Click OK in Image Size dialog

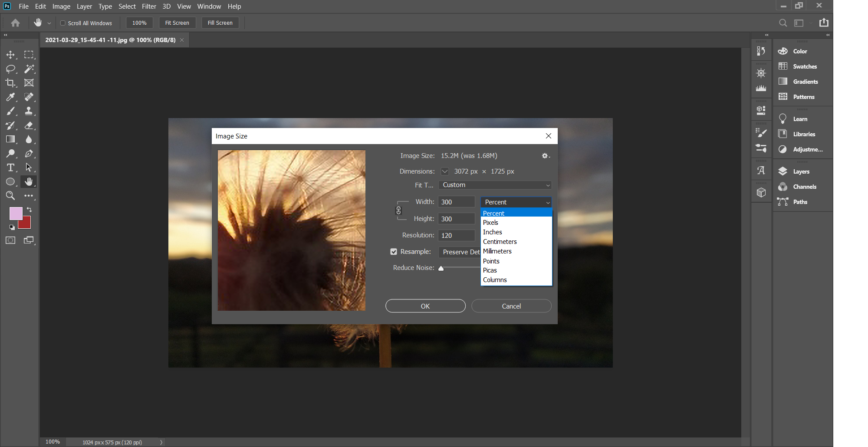(x=425, y=306)
